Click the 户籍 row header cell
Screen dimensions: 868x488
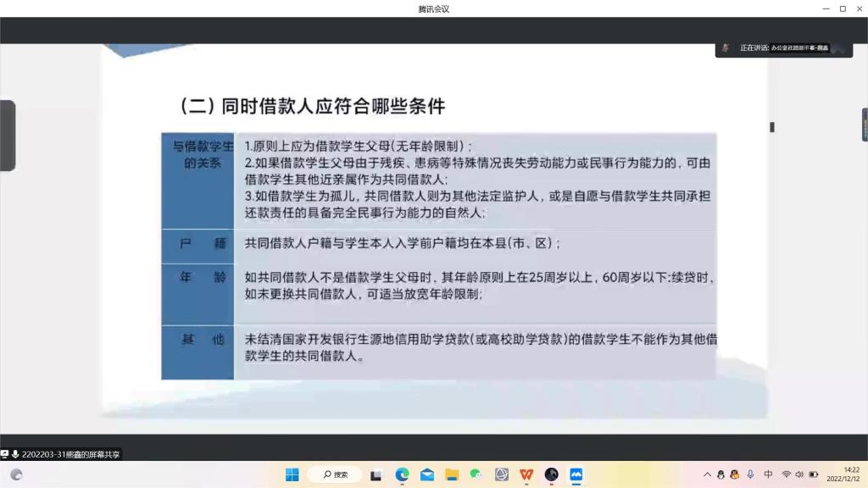[198, 247]
